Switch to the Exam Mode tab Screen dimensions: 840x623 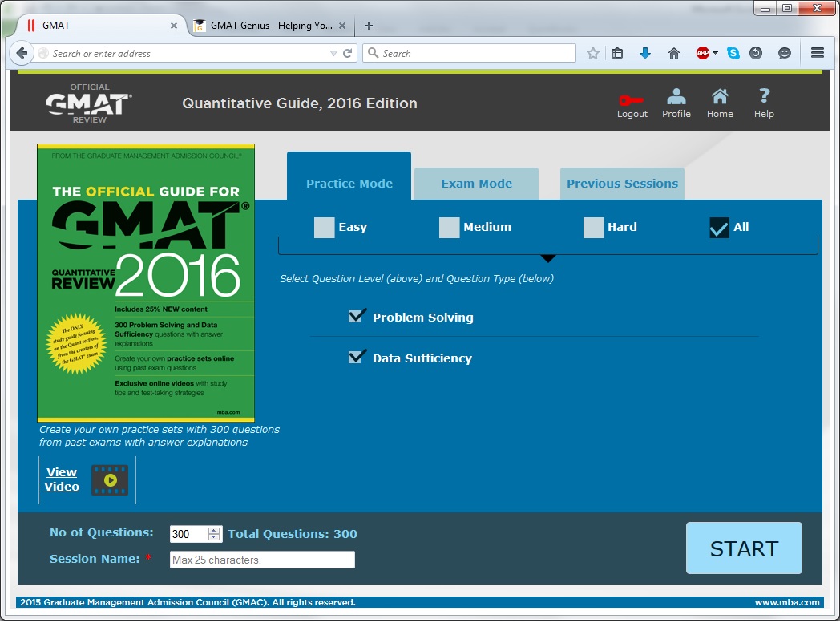coord(476,184)
